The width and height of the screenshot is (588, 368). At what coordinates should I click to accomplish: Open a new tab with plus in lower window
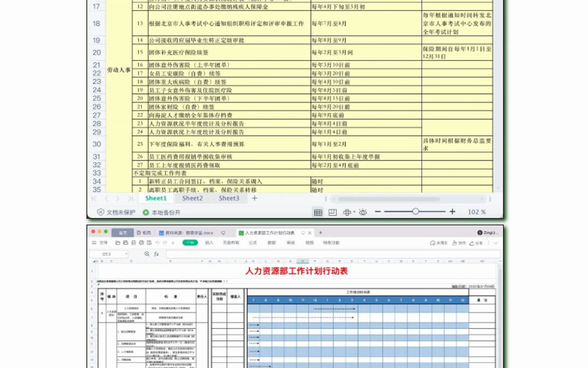tap(320, 233)
